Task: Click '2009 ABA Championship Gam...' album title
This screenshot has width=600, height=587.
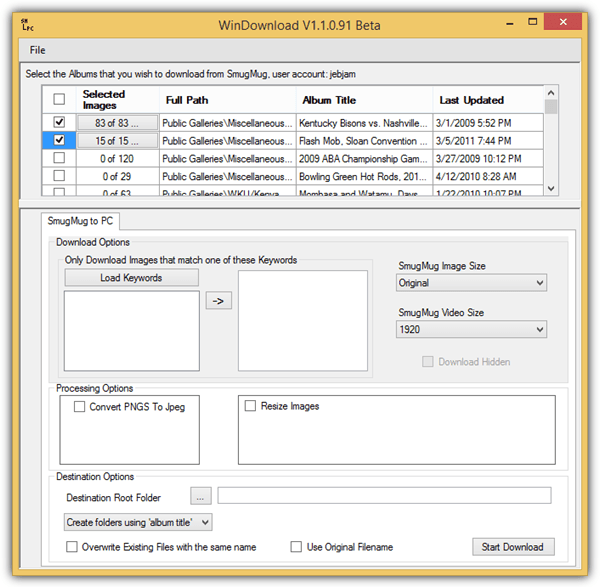Action: click(x=364, y=158)
